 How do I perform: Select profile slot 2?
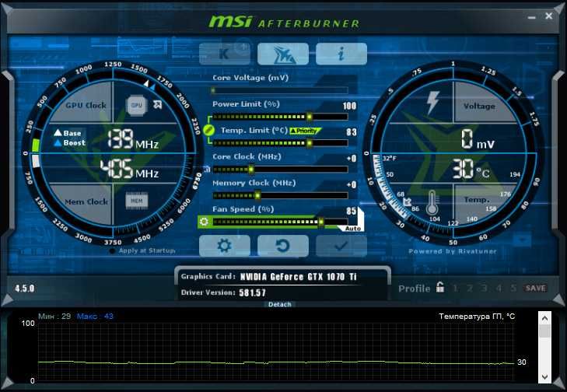pos(470,289)
